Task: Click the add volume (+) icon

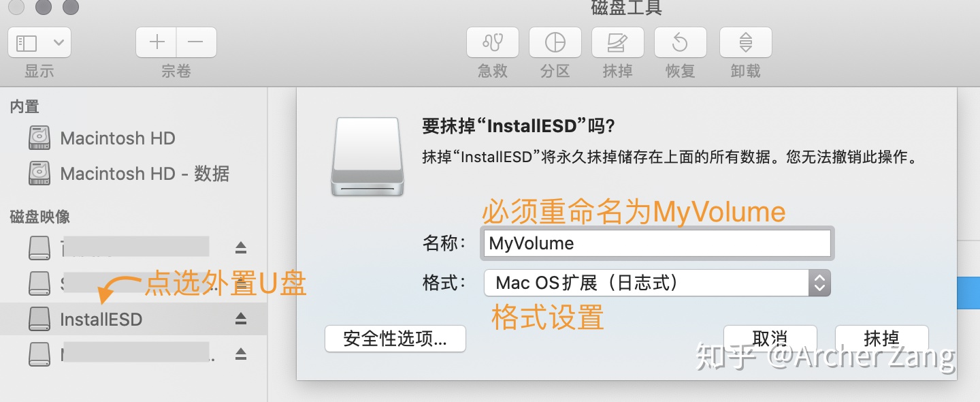Action: [x=156, y=42]
